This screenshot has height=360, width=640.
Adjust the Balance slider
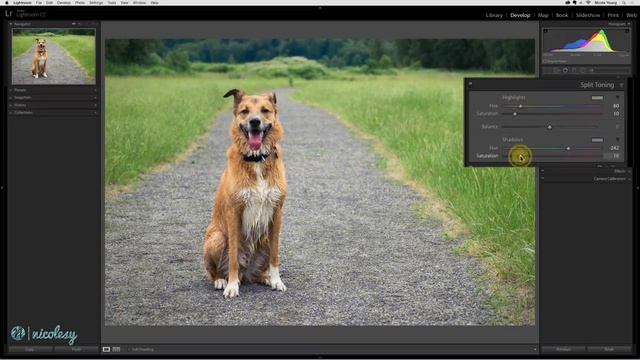pos(549,127)
